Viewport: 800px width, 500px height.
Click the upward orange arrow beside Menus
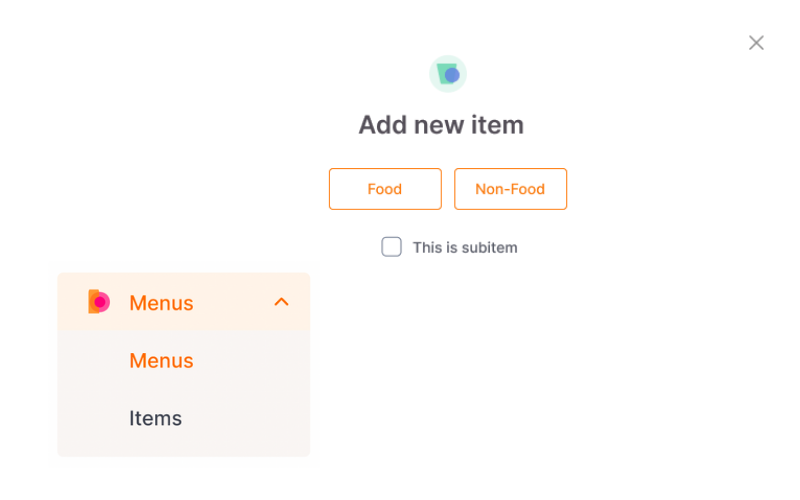(x=282, y=302)
